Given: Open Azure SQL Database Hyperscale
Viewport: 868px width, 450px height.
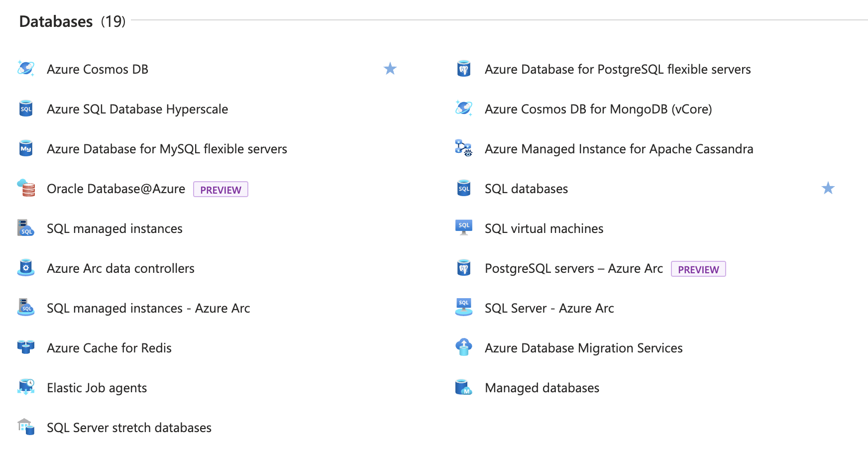Looking at the screenshot, I should 137,109.
